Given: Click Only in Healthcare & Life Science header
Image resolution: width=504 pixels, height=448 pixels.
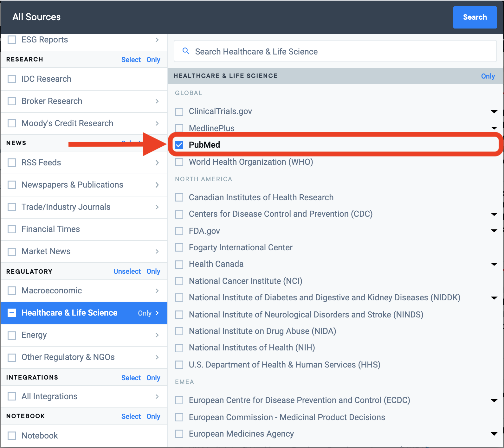Looking at the screenshot, I should 488,76.
